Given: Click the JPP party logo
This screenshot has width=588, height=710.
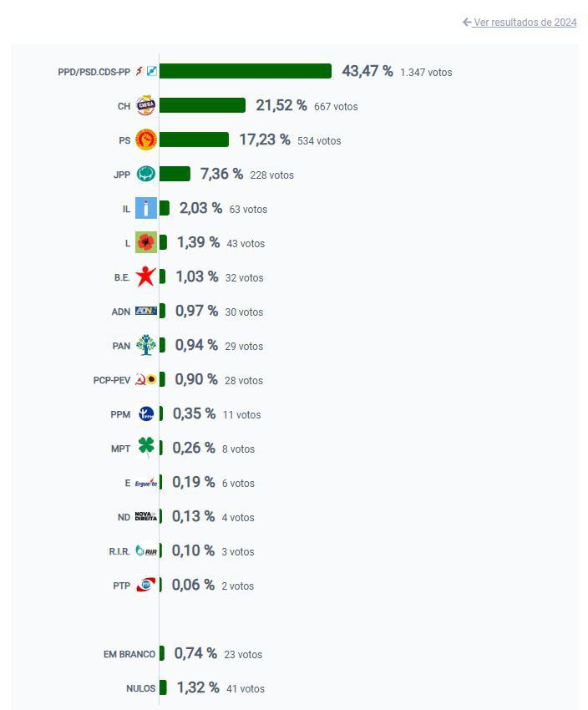Looking at the screenshot, I should (146, 175).
